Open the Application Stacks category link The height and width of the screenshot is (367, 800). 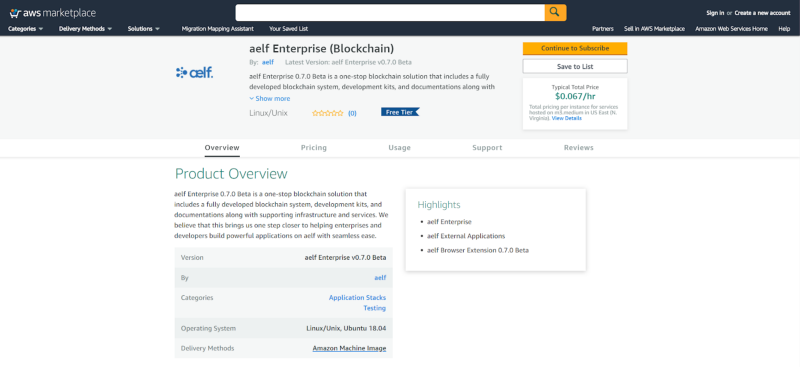coord(357,298)
